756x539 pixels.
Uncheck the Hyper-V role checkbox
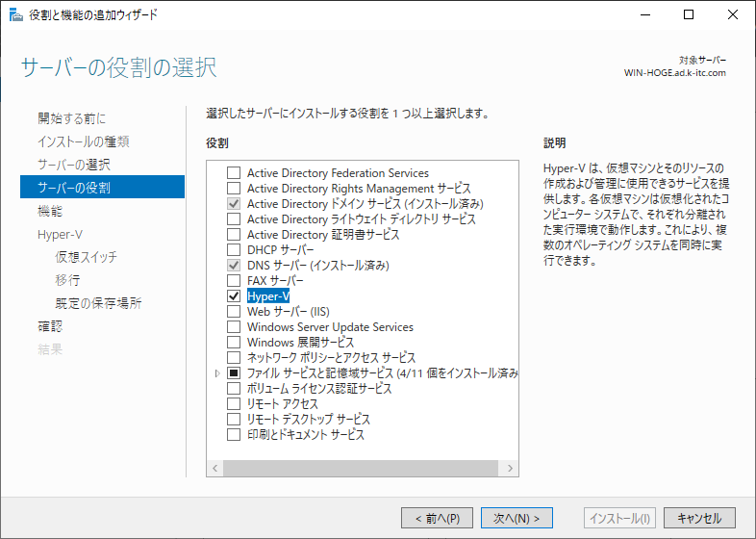click(234, 295)
